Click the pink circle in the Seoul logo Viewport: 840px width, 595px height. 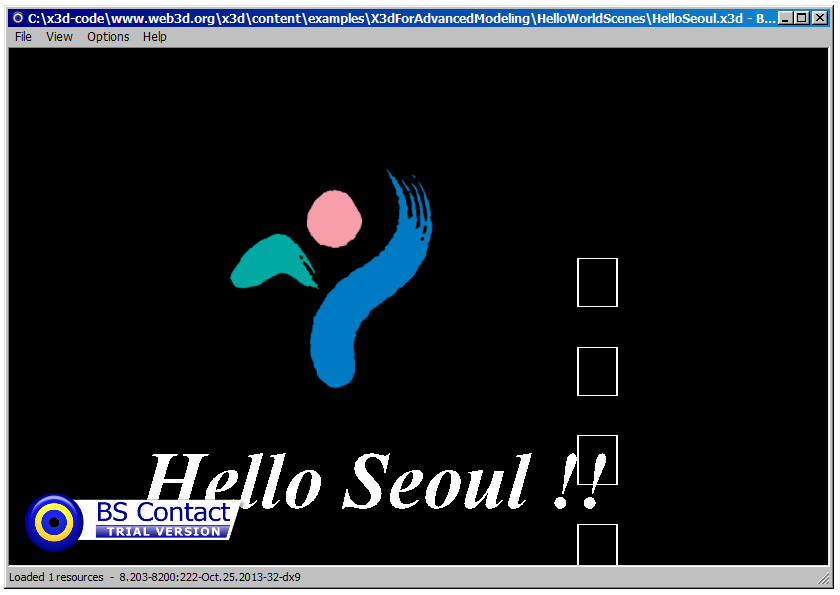pyautogui.click(x=333, y=218)
